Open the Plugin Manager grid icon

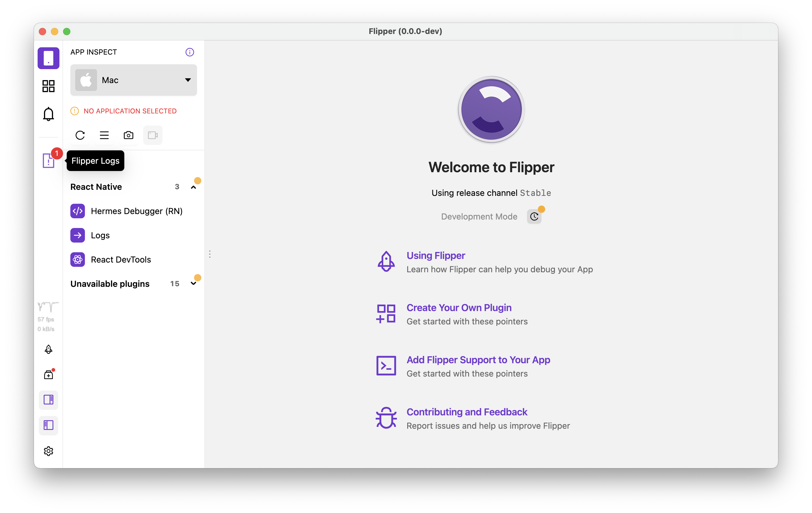pyautogui.click(x=48, y=86)
